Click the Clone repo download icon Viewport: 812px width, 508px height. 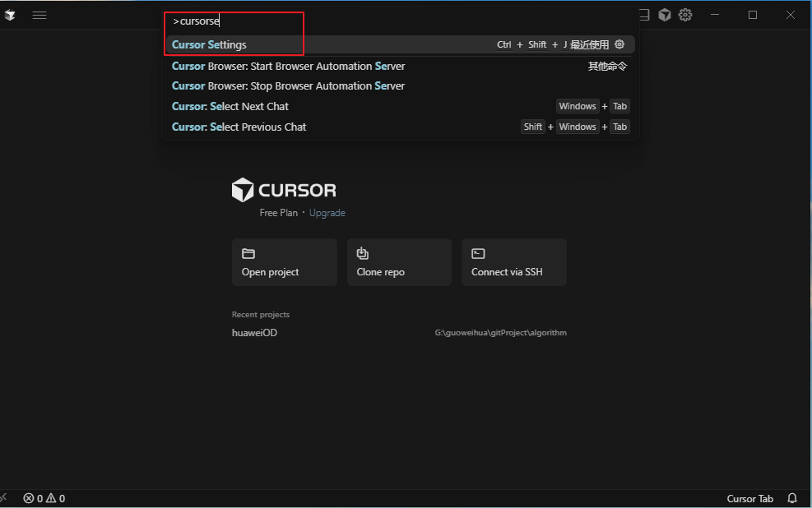(x=363, y=253)
